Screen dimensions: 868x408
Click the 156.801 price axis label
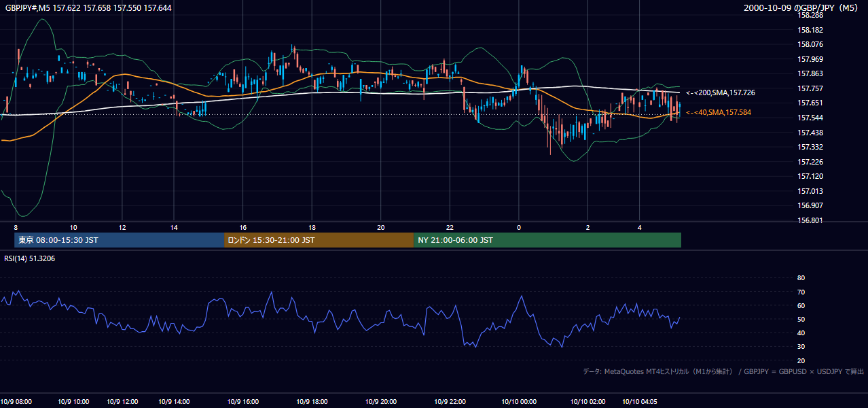pos(810,220)
